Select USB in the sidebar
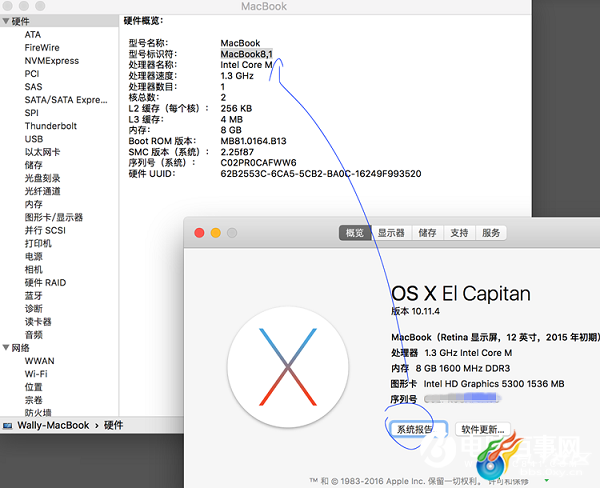600x488 pixels. [x=34, y=139]
